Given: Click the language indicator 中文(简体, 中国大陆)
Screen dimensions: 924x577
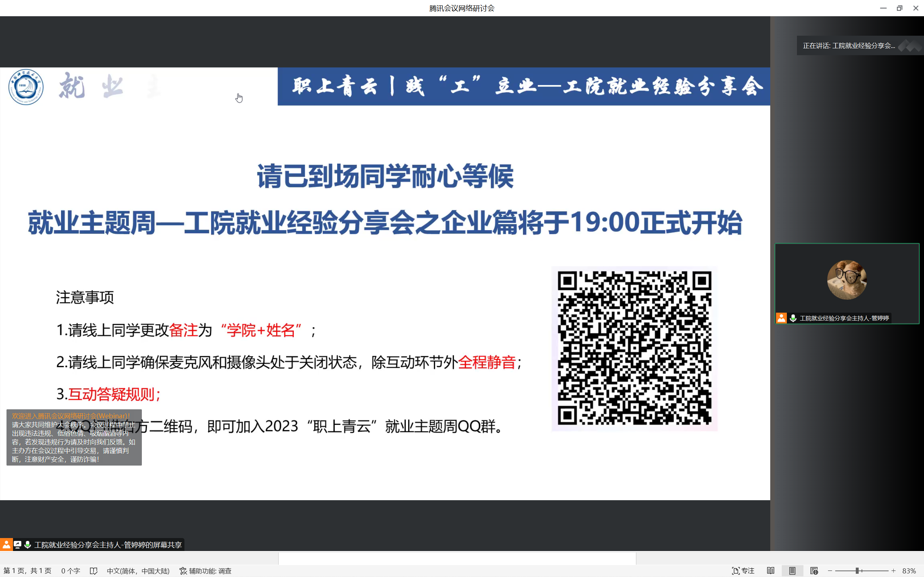Looking at the screenshot, I should (138, 571).
